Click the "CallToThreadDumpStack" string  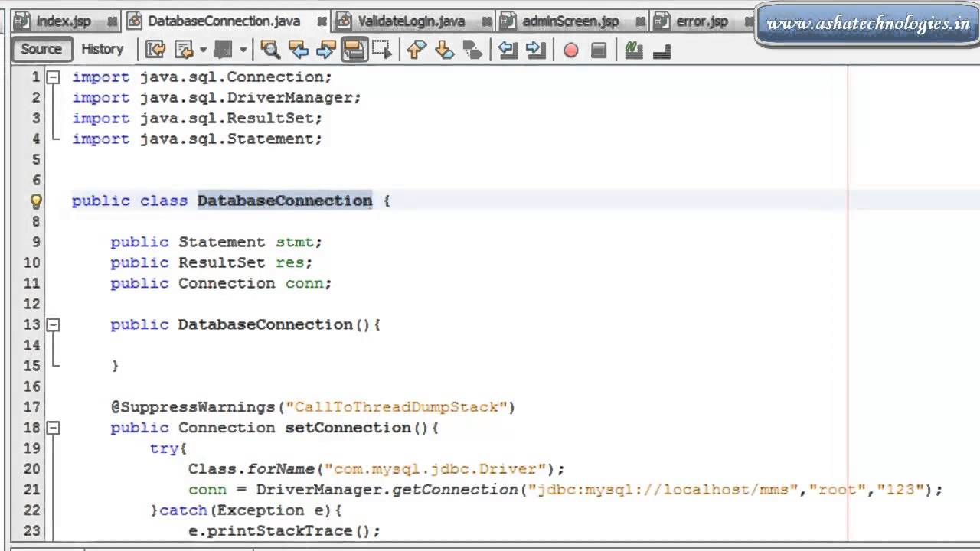pyautogui.click(x=397, y=407)
